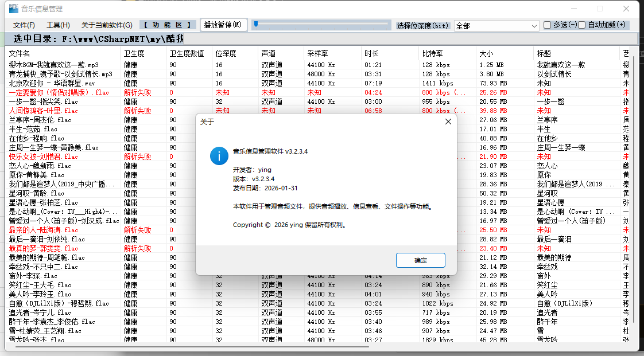Select file 自愈（DJLilXi版）-穆哲熙.flac
This screenshot has height=356, width=644.
pyautogui.click(x=59, y=303)
